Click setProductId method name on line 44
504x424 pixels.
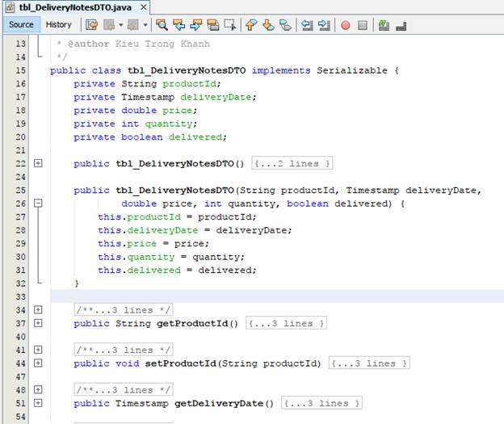(180, 363)
